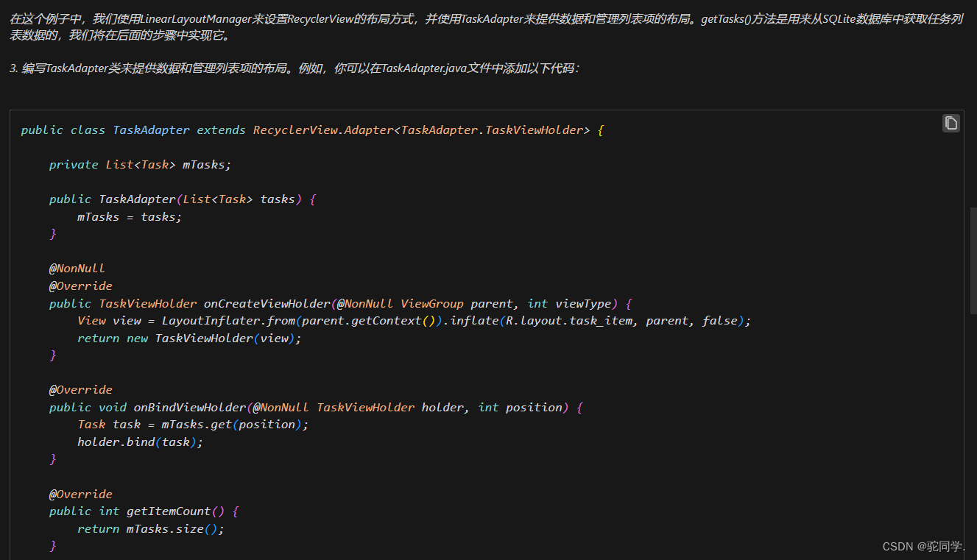The height and width of the screenshot is (560, 977).
Task: Copy the TaskAdapter code block
Action: [x=951, y=123]
